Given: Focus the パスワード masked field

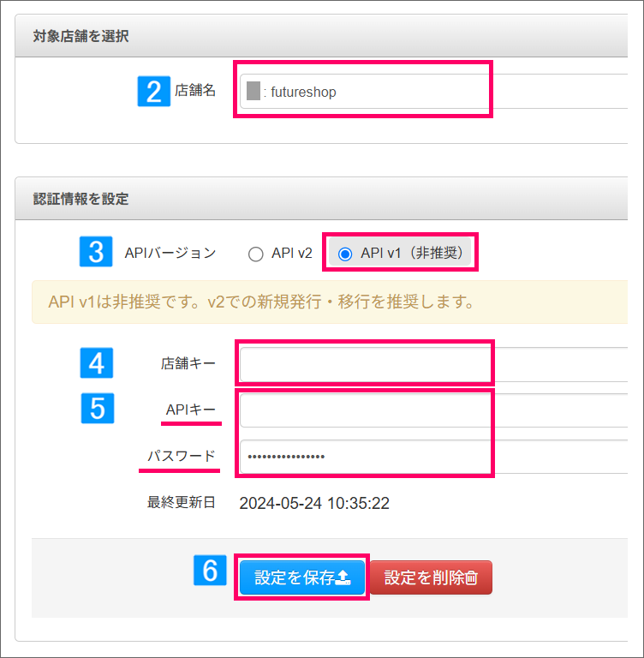Looking at the screenshot, I should tap(434, 457).
